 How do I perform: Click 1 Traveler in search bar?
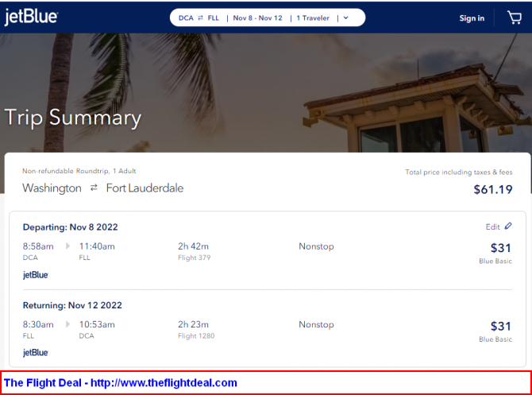point(313,18)
